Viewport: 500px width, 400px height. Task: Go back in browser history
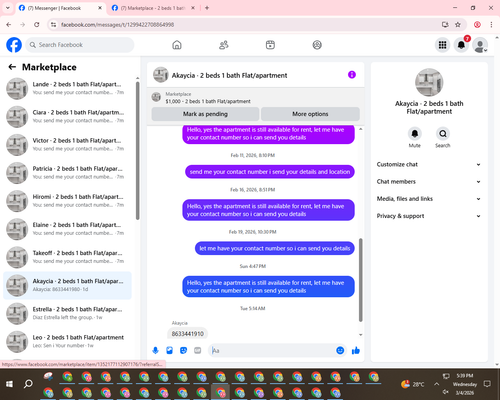pos(9,25)
